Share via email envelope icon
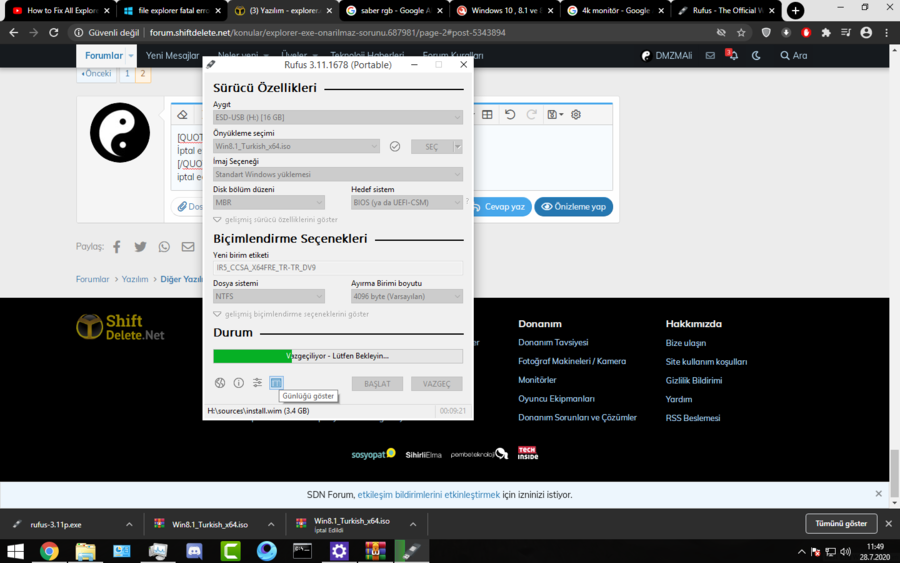 (x=188, y=247)
